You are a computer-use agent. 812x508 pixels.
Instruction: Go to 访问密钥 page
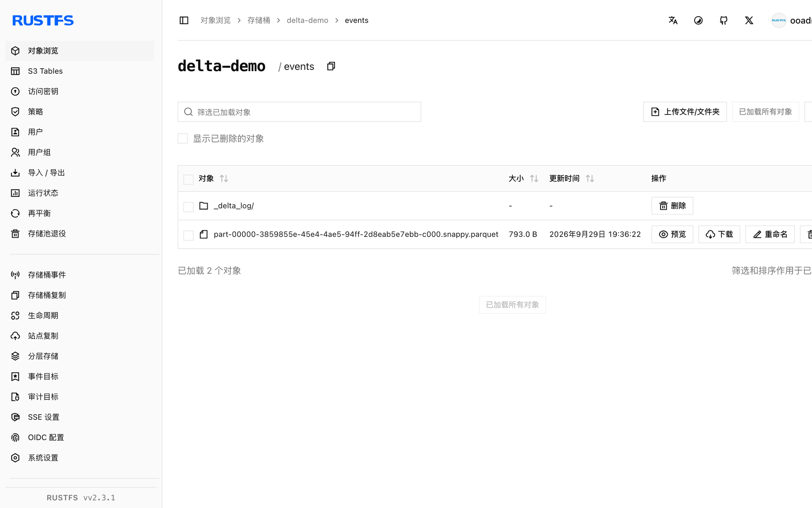(80, 91)
